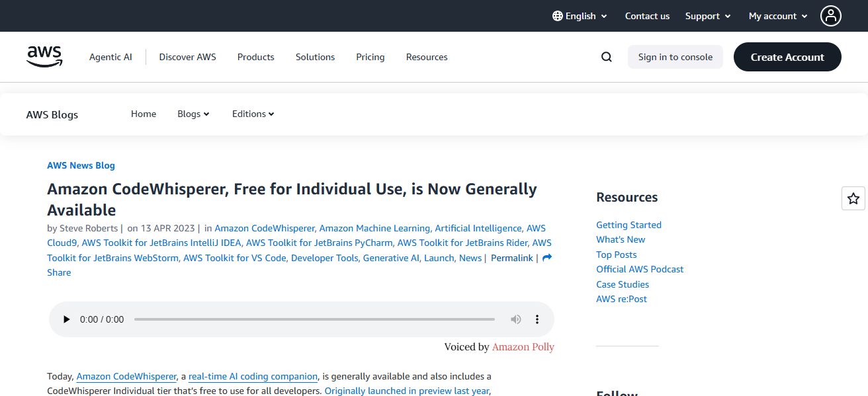Open the Pricing menu item
This screenshot has height=396, width=868.
[x=370, y=57]
